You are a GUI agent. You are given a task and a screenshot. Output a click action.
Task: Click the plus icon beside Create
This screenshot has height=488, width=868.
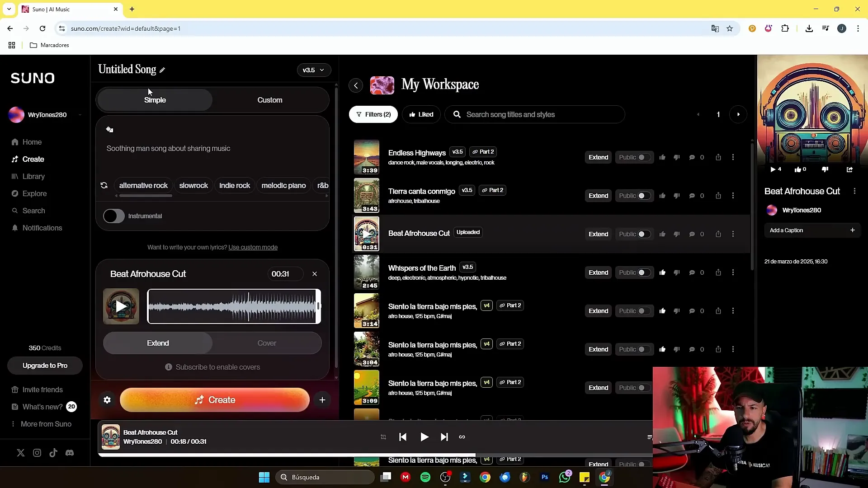322,400
